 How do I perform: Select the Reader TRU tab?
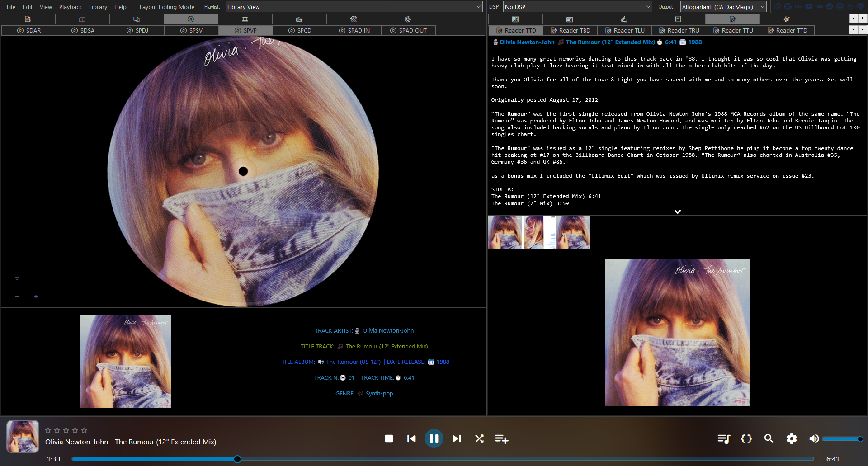(x=679, y=30)
